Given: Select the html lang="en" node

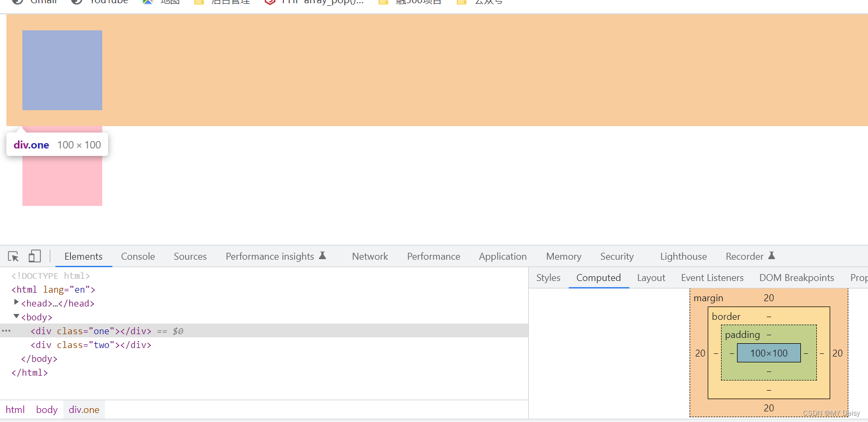Looking at the screenshot, I should [x=53, y=289].
